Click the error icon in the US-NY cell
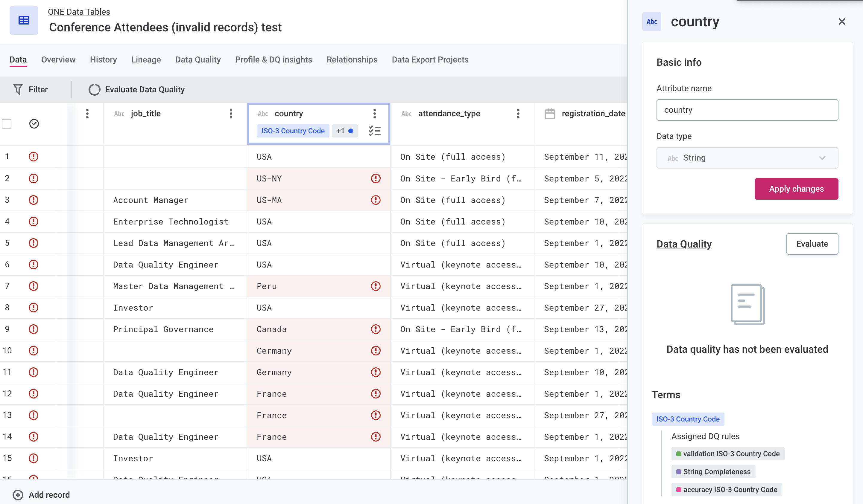This screenshot has height=504, width=863. click(376, 178)
